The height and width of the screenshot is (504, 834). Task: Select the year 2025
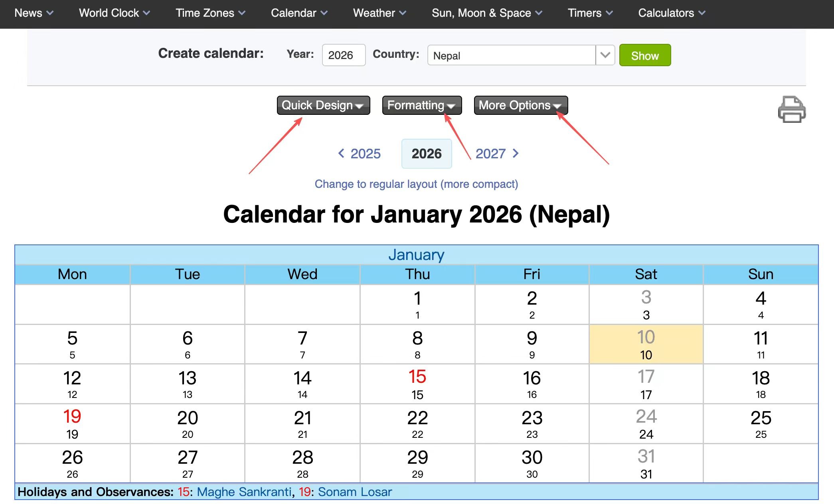(x=365, y=154)
